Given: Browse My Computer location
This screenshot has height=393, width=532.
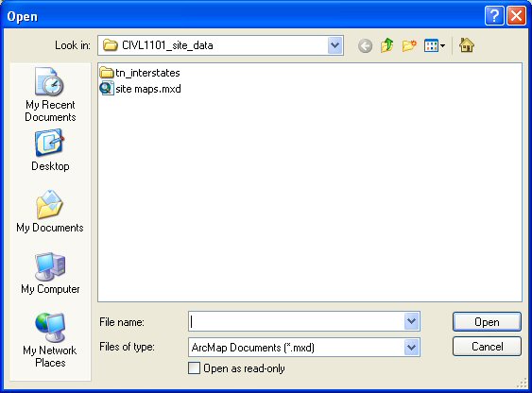Looking at the screenshot, I should [x=50, y=273].
